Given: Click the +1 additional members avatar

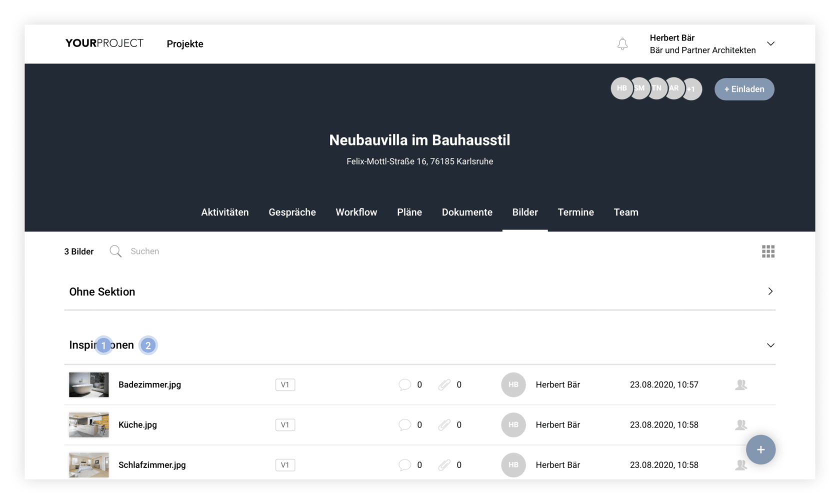Looking at the screenshot, I should pos(693,89).
